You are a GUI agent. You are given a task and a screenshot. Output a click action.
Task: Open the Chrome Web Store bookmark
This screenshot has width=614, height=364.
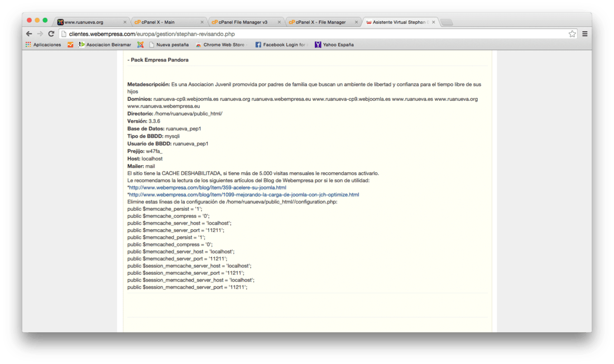click(220, 45)
